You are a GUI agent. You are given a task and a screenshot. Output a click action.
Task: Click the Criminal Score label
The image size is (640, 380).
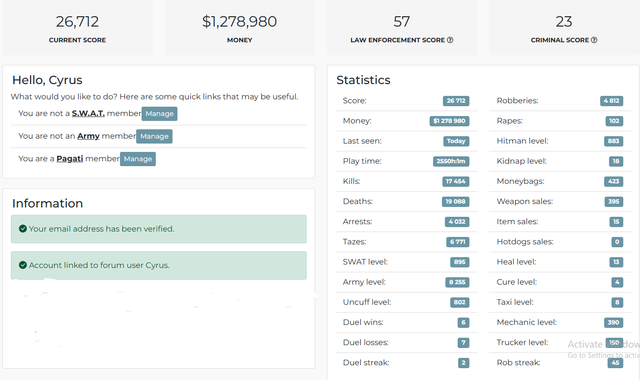pyautogui.click(x=560, y=40)
